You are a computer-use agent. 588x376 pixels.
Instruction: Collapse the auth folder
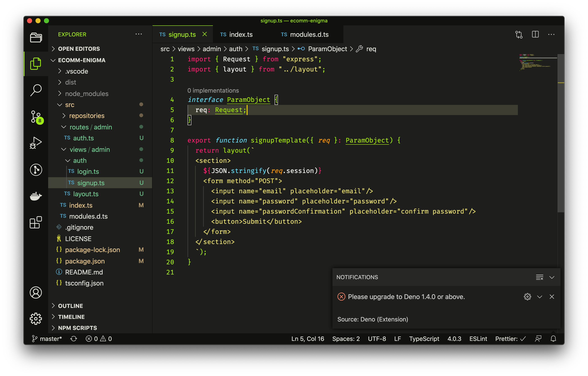click(x=100, y=160)
